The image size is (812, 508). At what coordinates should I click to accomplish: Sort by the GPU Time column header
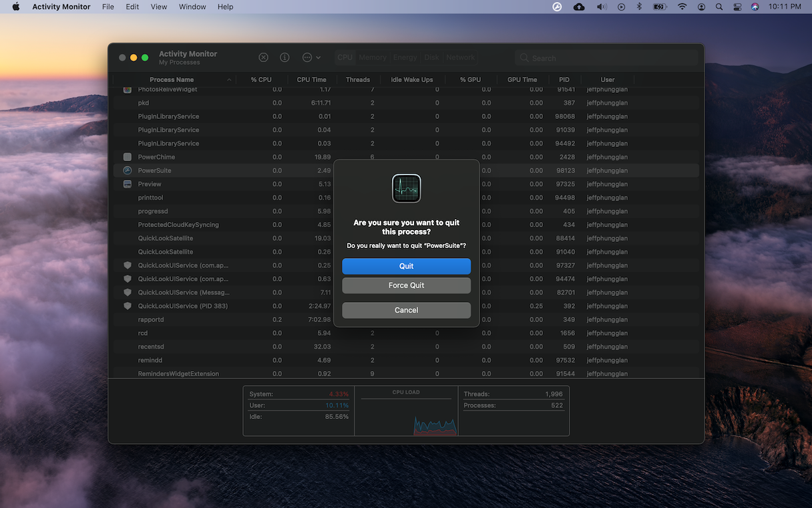pos(522,80)
